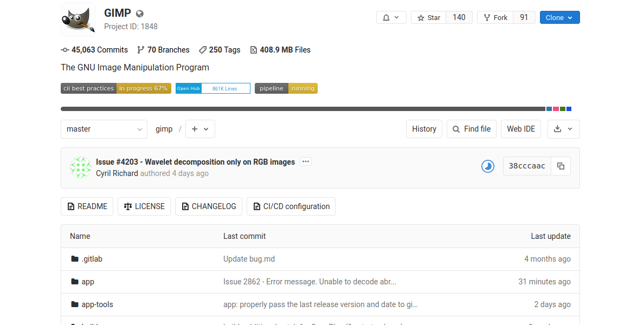Image resolution: width=644 pixels, height=325 pixels.
Task: Open the Find file search
Action: pyautogui.click(x=471, y=129)
